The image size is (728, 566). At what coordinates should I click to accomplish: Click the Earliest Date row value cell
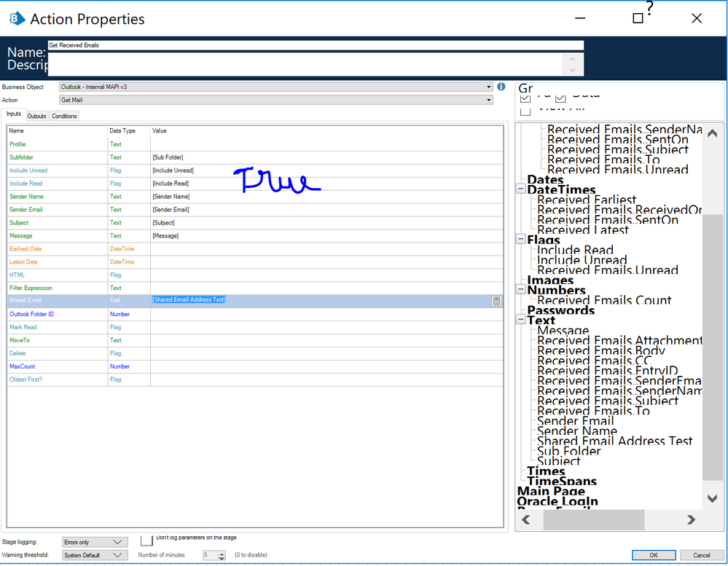[326, 248]
